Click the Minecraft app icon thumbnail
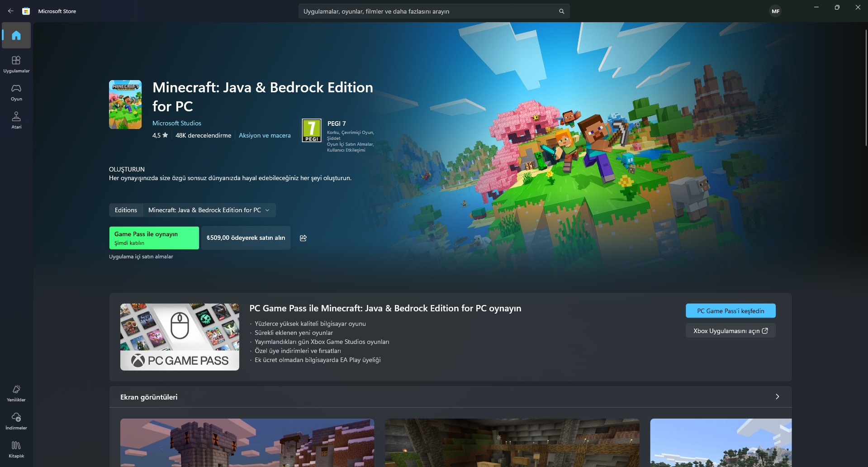 click(125, 105)
